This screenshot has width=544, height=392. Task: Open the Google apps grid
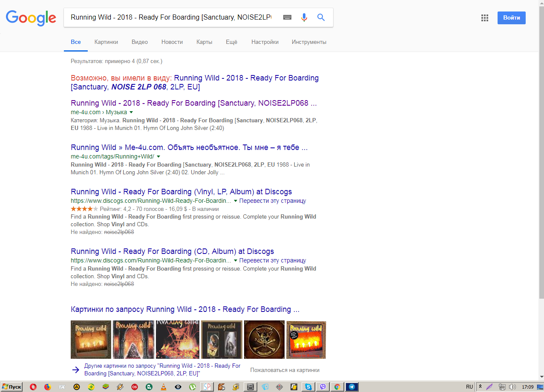pos(484,18)
